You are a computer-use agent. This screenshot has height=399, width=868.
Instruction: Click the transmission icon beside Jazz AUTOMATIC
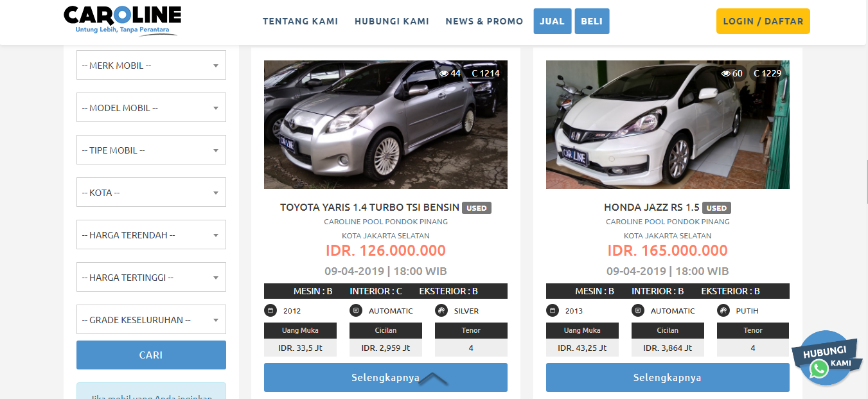[x=638, y=311]
